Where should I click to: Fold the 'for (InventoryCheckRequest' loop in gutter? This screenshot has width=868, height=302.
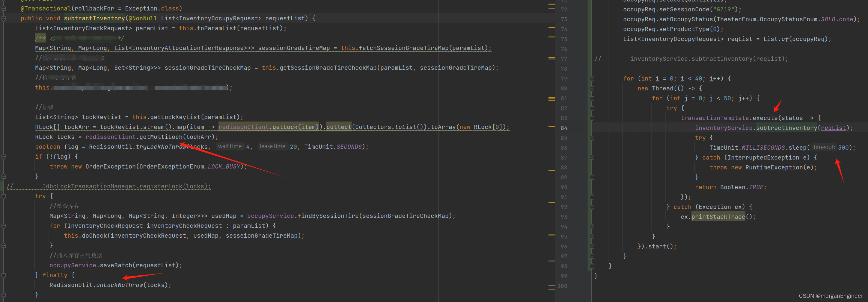pyautogui.click(x=4, y=226)
